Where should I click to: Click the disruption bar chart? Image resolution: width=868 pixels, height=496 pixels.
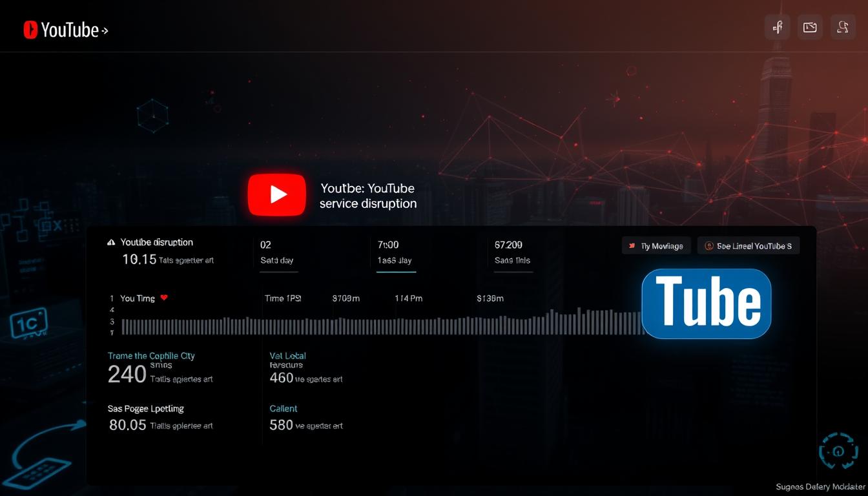click(383, 322)
